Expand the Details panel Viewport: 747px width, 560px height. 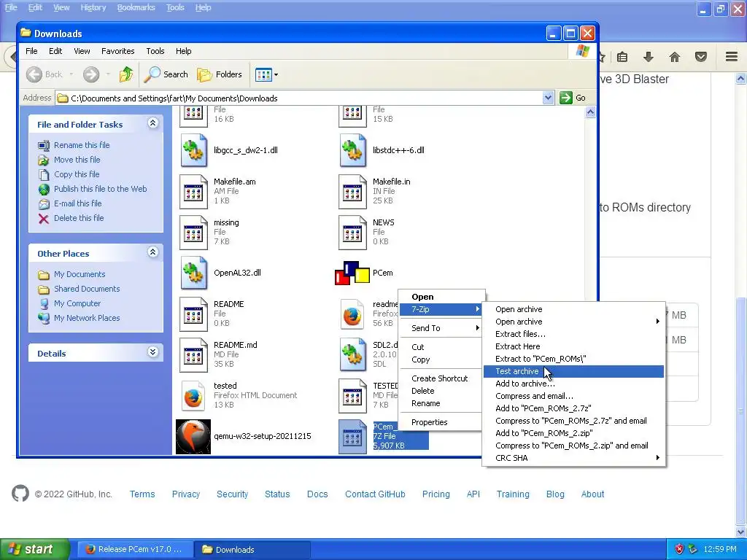152,352
